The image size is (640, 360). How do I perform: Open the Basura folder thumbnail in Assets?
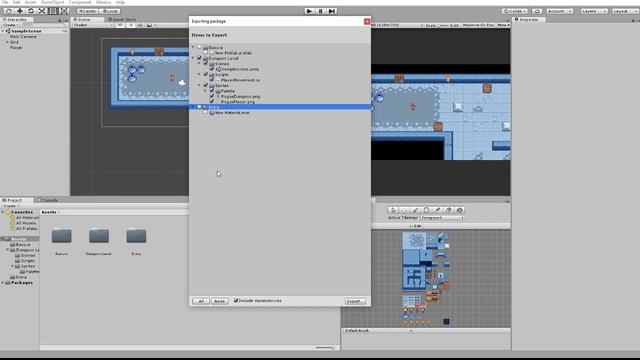pos(62,236)
